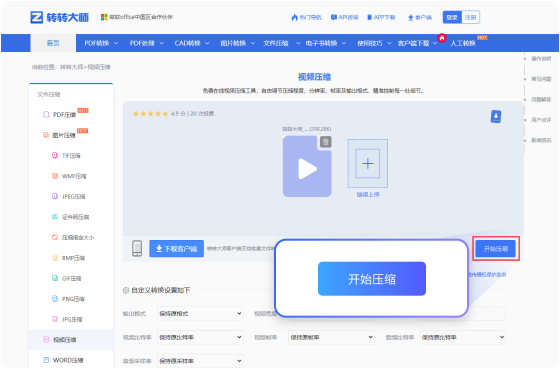Jump to the 问题解答 section

541,99
